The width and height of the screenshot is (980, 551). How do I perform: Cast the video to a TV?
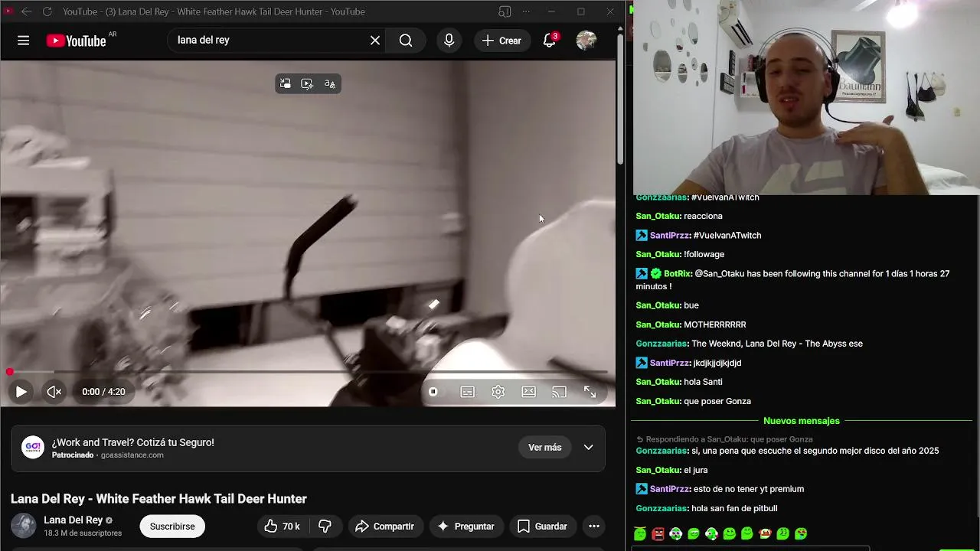pyautogui.click(x=560, y=392)
